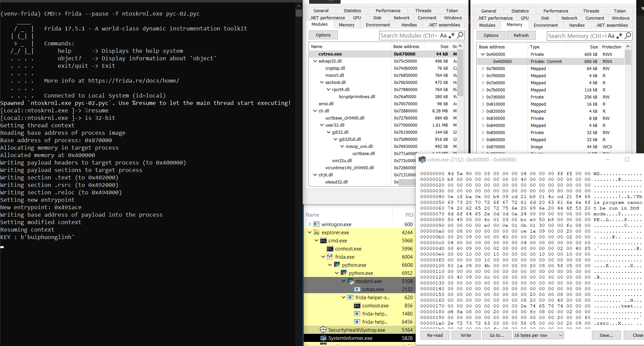Collapse the sechost.dll module node
The width and height of the screenshot is (644, 346).
tap(322, 82)
